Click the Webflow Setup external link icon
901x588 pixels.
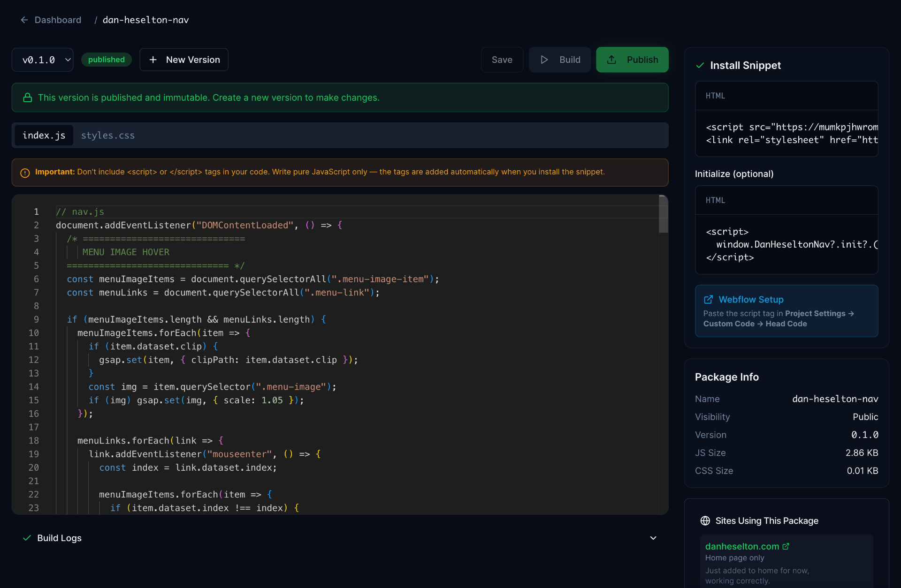(x=709, y=300)
